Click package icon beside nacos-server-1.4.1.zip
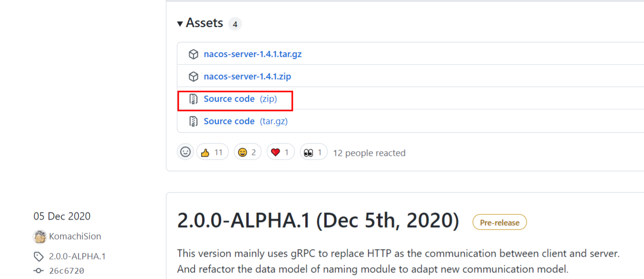644x279 pixels. (x=193, y=77)
